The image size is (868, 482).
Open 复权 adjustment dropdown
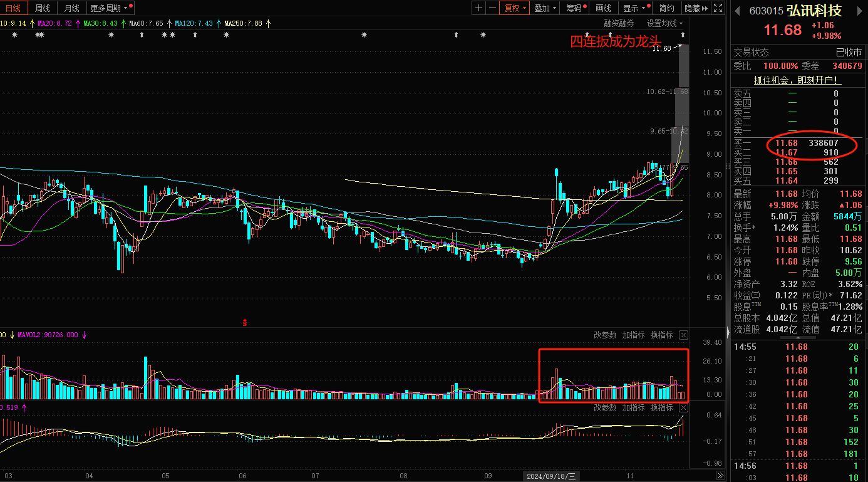515,8
